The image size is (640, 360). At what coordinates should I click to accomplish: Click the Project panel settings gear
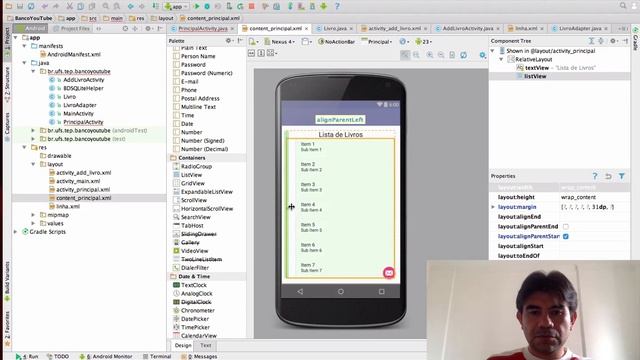148,29
